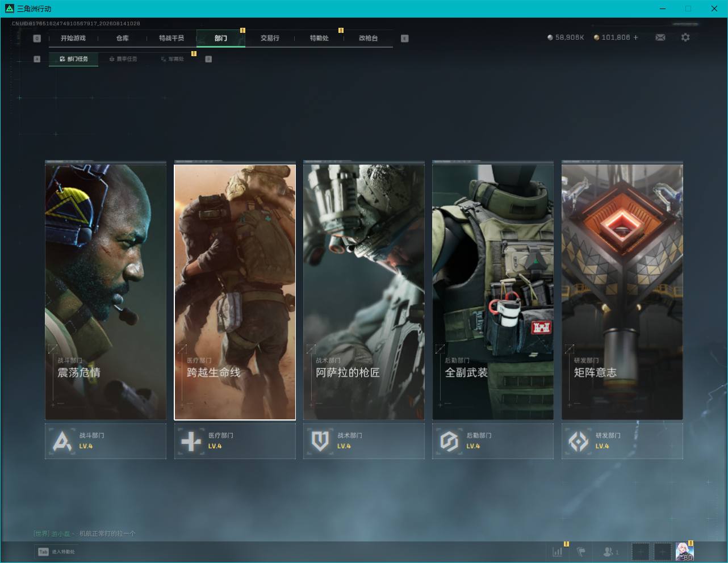Minimize the 三角洲行动 window
The image size is (728, 563).
[x=663, y=9]
